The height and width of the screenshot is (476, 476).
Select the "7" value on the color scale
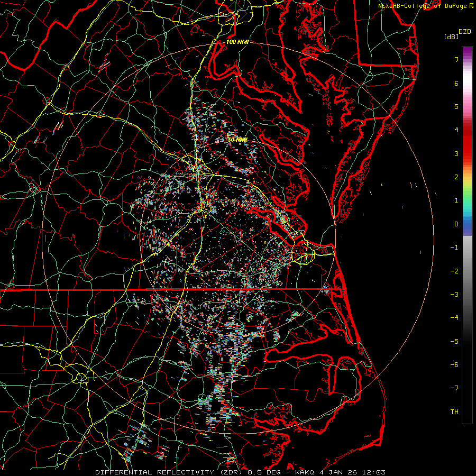point(456,59)
